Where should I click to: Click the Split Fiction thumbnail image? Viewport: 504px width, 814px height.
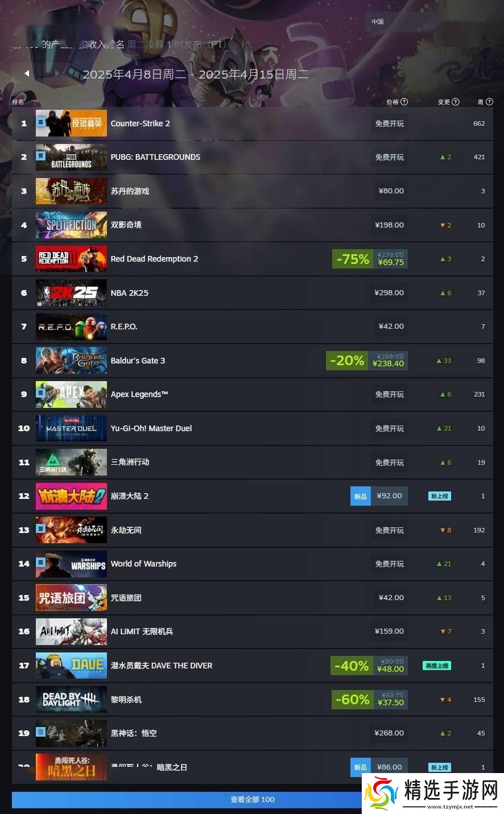[x=71, y=225]
